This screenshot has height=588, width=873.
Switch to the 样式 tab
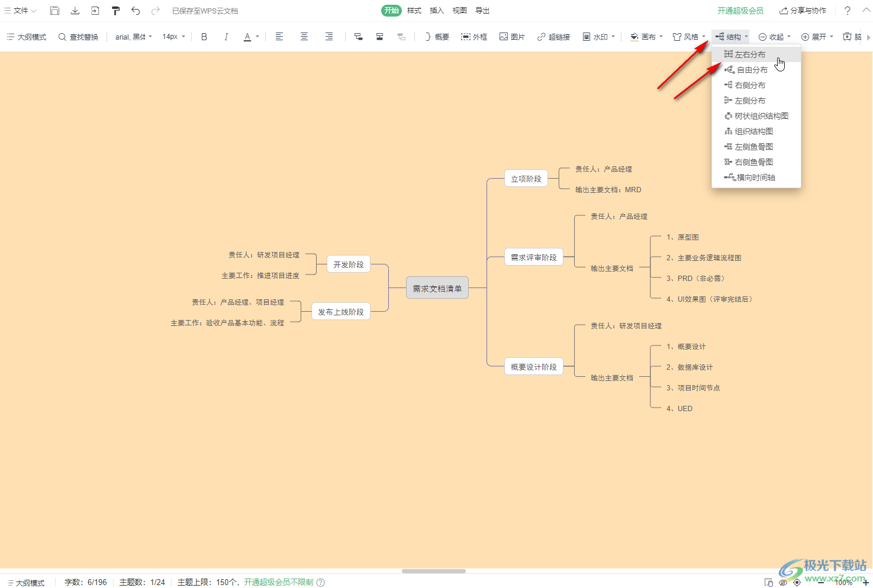click(414, 11)
